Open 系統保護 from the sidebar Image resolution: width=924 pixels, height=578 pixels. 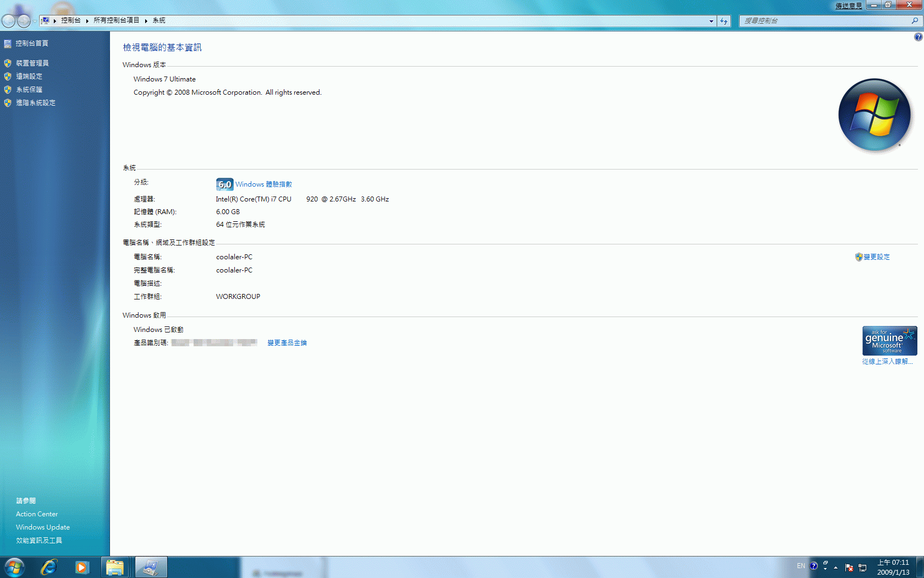click(29, 90)
